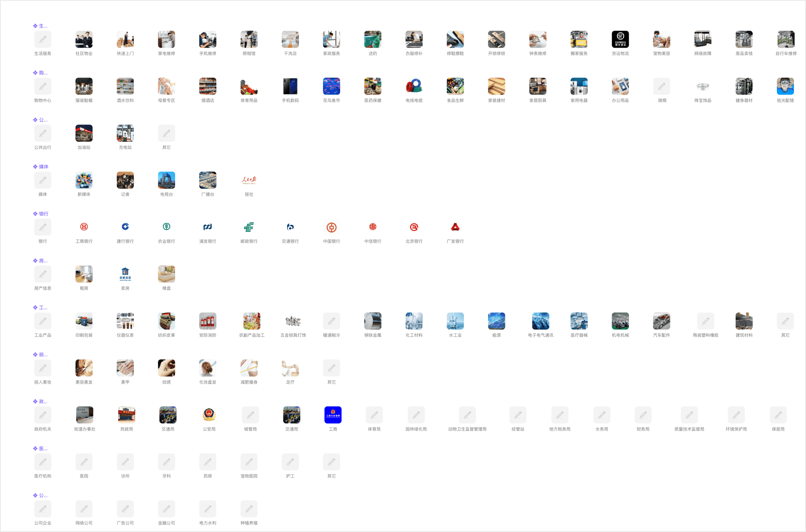This screenshot has width=806, height=532.
Task: Open the 货运物流 SF Express icon
Action: (x=620, y=39)
